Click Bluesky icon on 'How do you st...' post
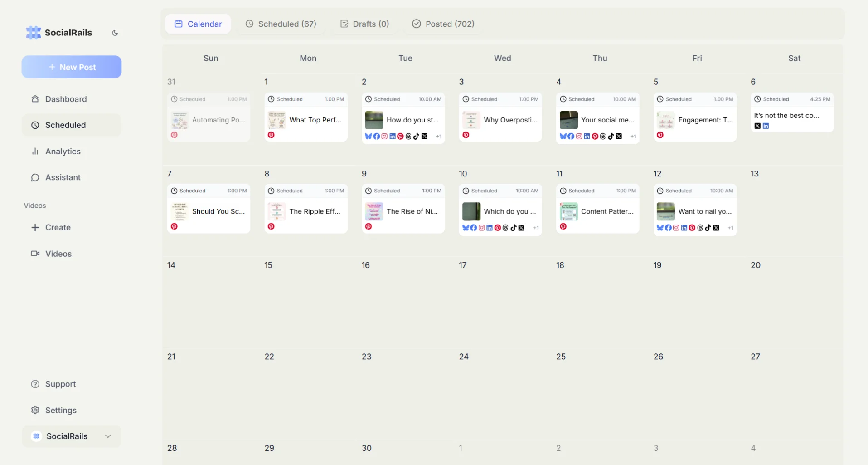The image size is (868, 465). [368, 137]
